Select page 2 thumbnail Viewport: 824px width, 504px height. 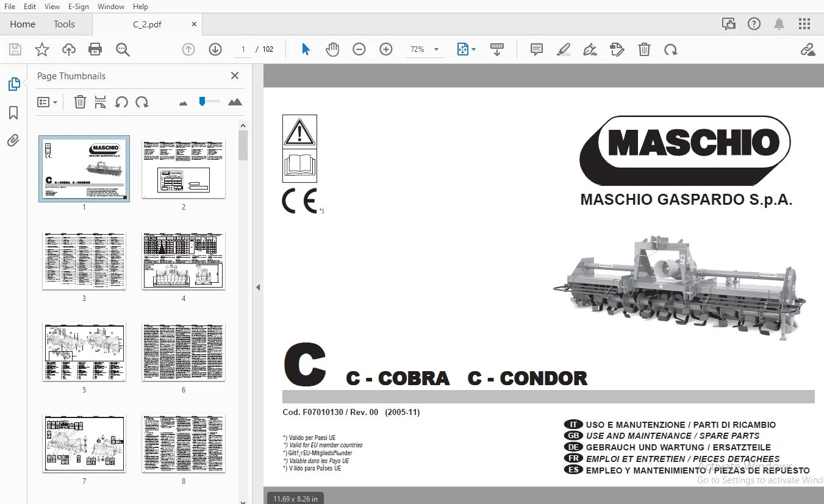184,169
